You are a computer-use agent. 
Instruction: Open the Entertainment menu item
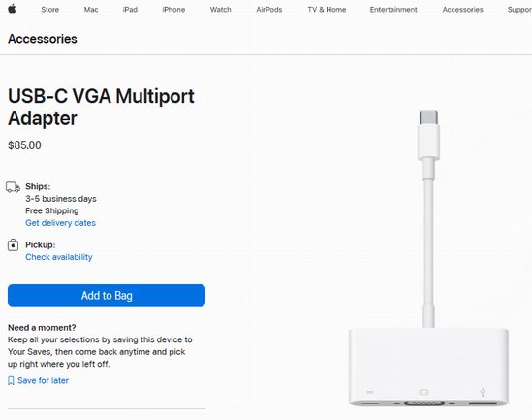point(393,10)
